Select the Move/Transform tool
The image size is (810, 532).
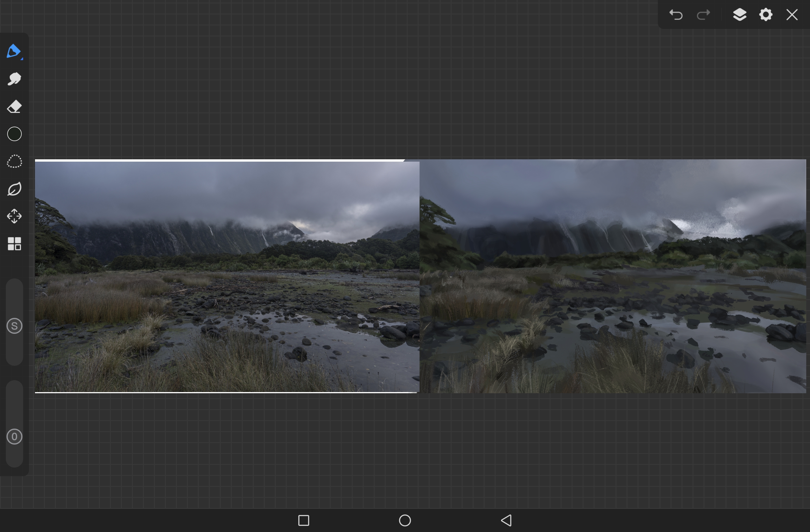14,216
